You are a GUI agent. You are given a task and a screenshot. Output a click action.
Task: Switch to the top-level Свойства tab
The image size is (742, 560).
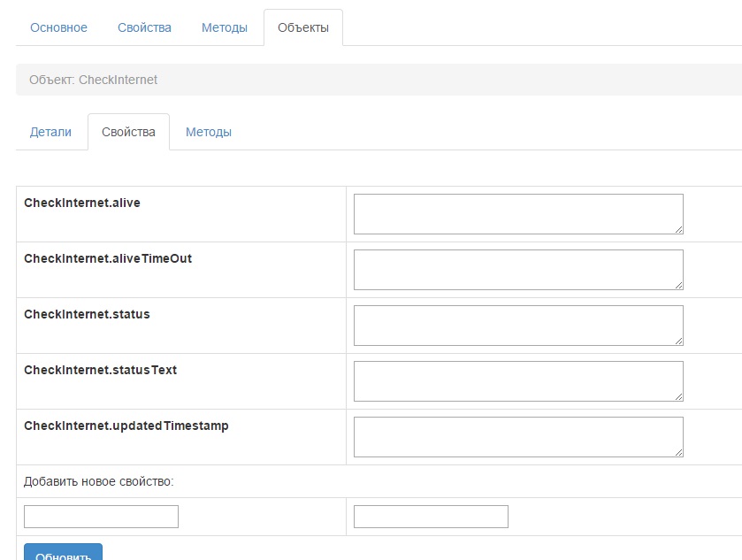coord(144,27)
